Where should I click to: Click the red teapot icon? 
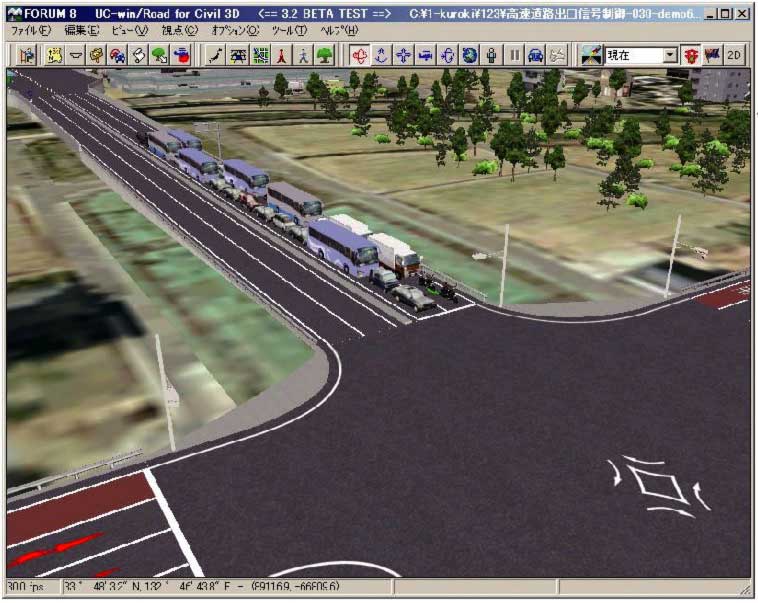pos(182,56)
